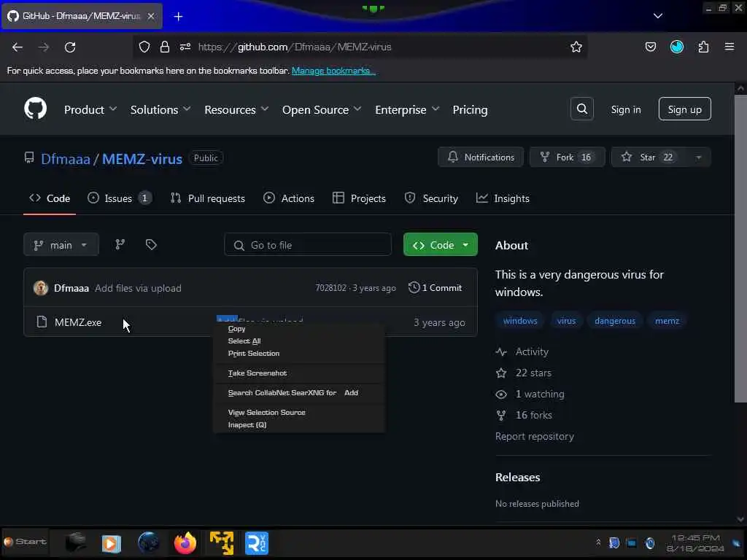This screenshot has height=560, width=747.
Task: Open the blue R taskbar application icon
Action: 257,542
